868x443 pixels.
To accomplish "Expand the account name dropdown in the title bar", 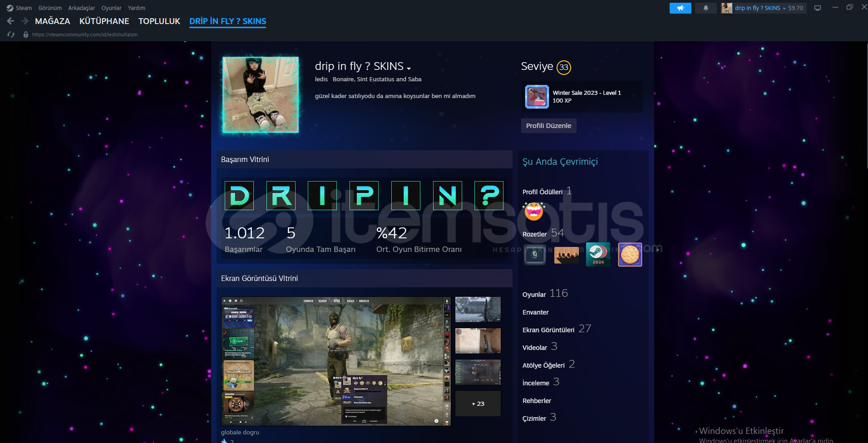I will pyautogui.click(x=760, y=8).
